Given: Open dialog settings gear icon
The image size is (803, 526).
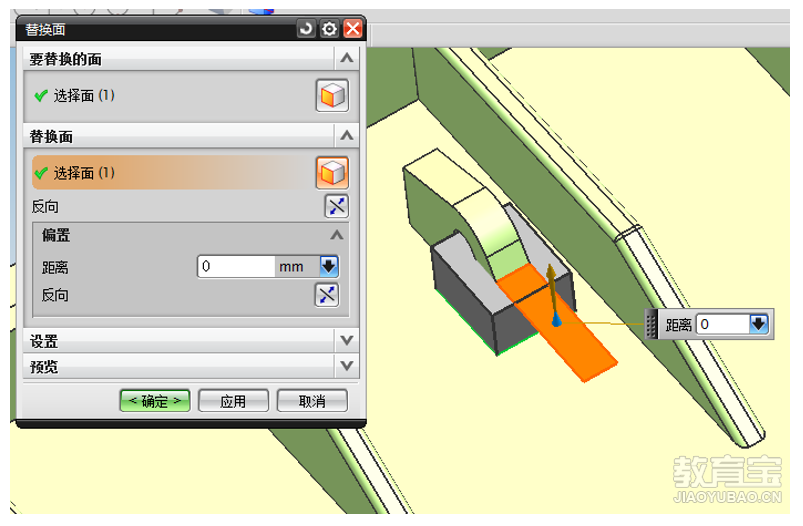Looking at the screenshot, I should click(x=329, y=29).
